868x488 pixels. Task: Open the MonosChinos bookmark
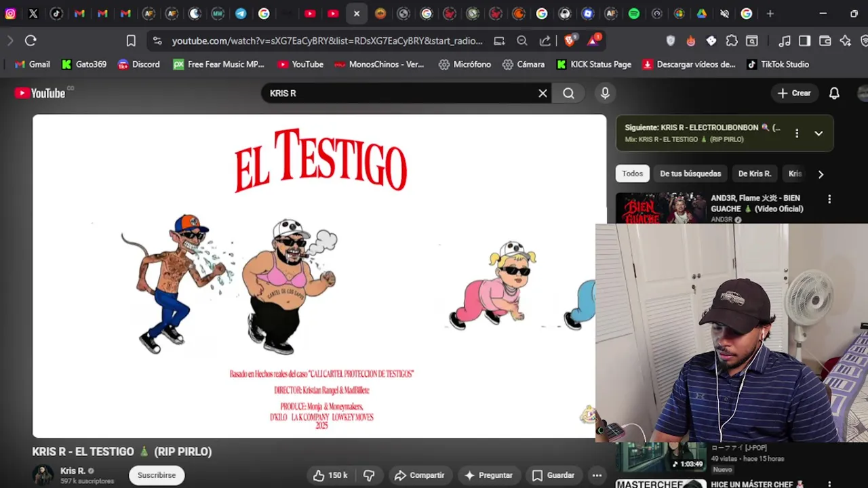378,64
